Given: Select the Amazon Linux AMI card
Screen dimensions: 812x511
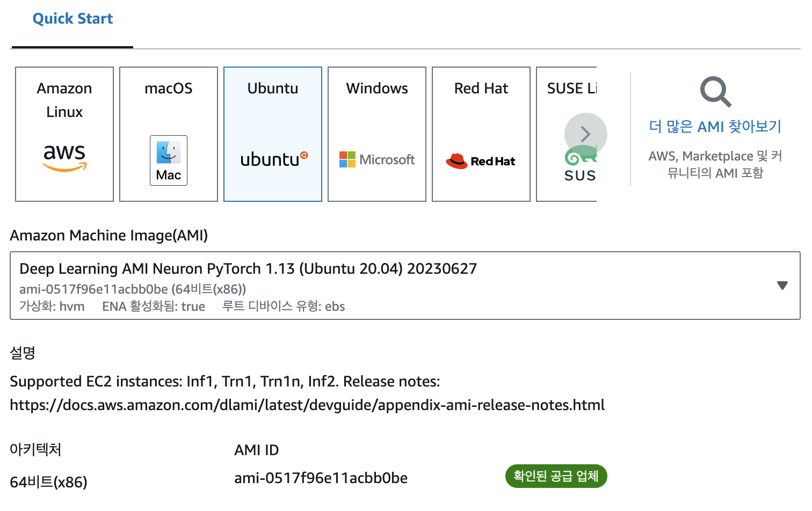Looking at the screenshot, I should (64, 134).
